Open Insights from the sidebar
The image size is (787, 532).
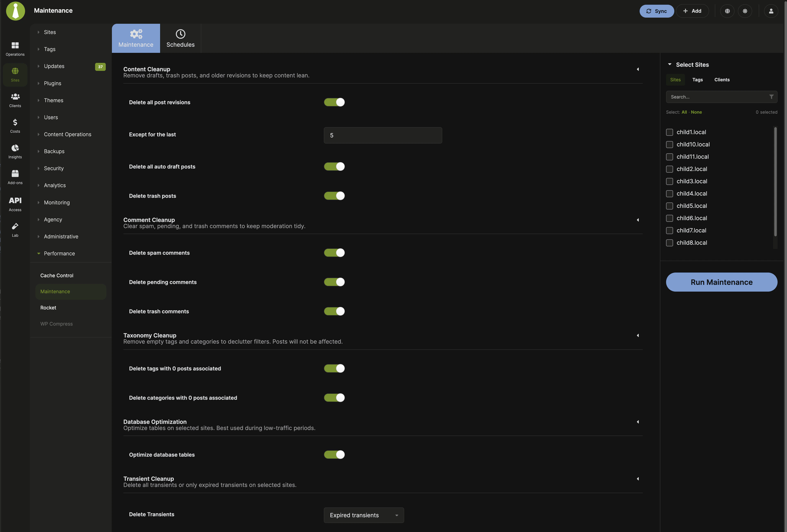[15, 151]
